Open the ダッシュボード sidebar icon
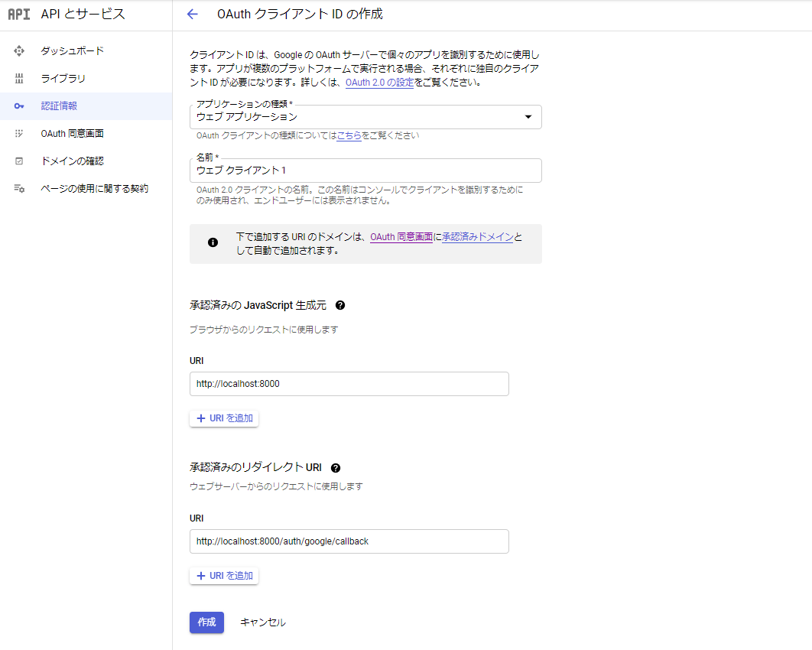Image resolution: width=812 pixels, height=650 pixels. click(x=18, y=50)
